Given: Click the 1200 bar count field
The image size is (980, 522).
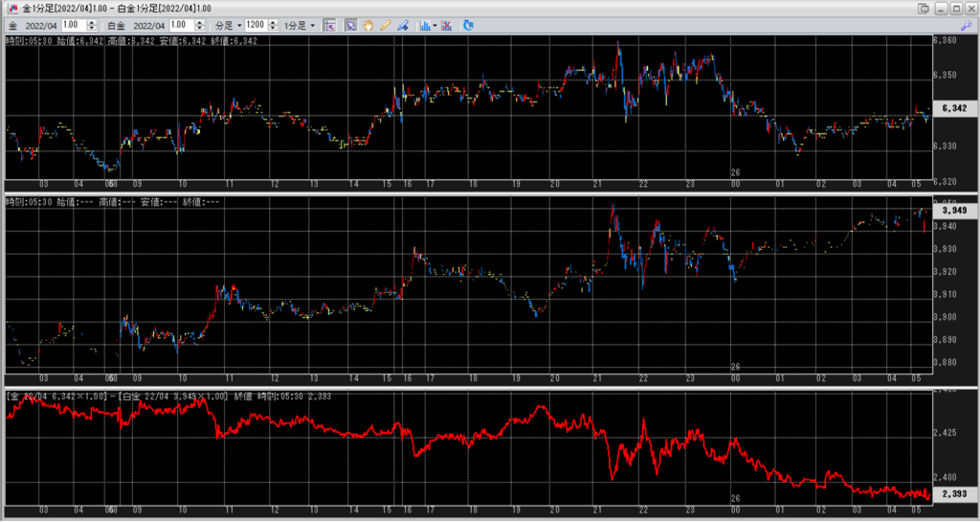Looking at the screenshot, I should point(255,25).
